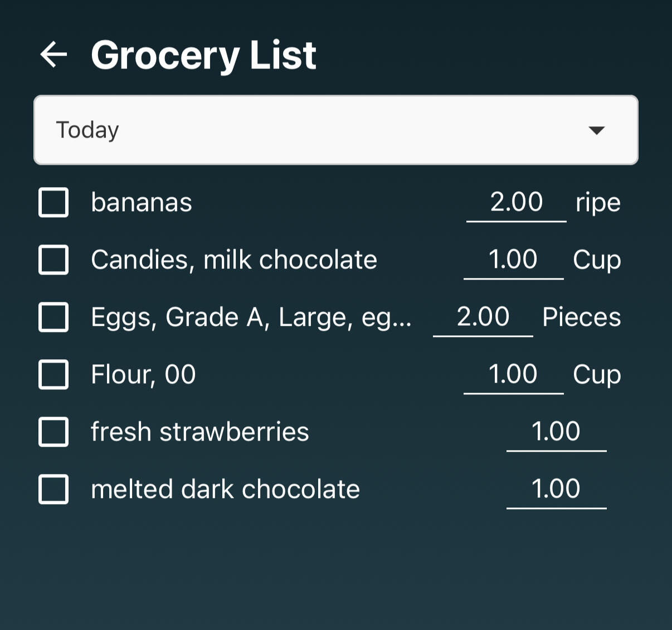Tick the Candies, milk chocolate checkbox
Viewport: 672px width, 630px height.
pos(53,260)
